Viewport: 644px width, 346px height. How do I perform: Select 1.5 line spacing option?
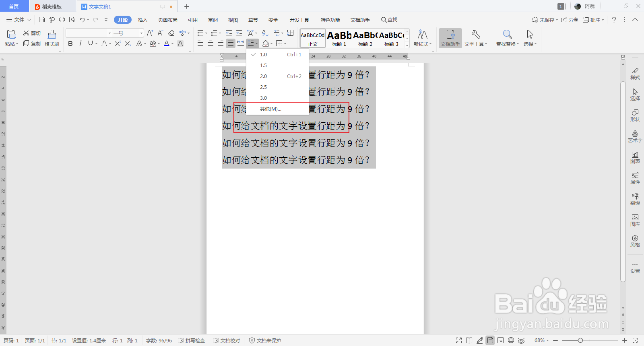click(x=278, y=65)
